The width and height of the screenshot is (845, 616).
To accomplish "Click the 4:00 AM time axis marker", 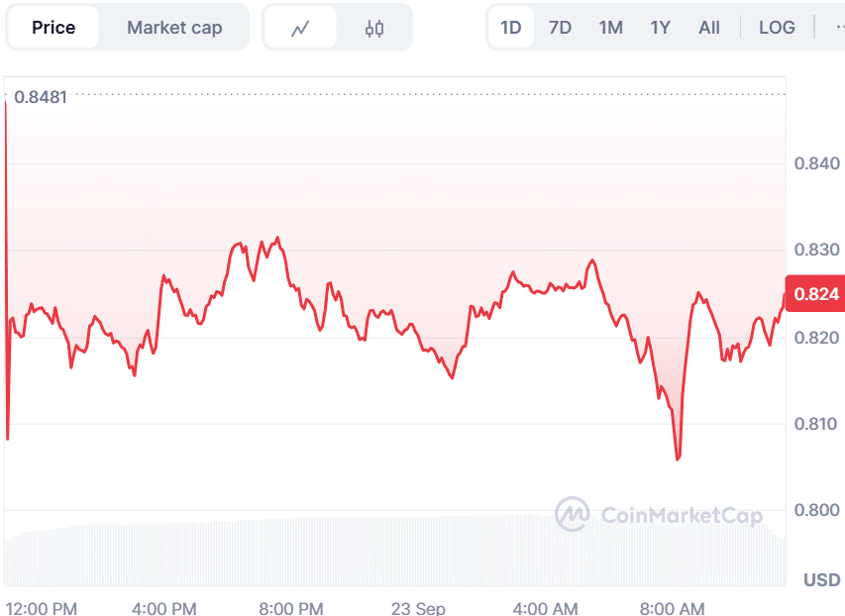I will pos(545,608).
